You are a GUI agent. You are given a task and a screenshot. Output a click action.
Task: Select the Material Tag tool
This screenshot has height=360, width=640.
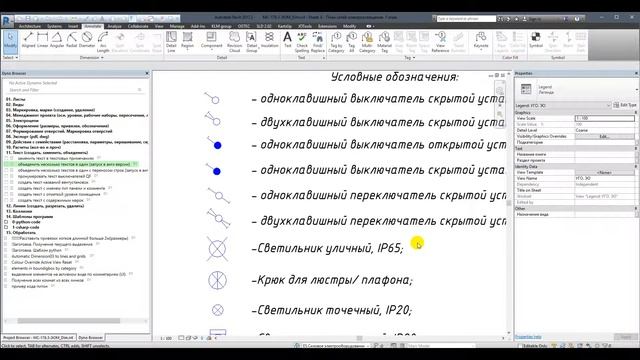(384, 42)
